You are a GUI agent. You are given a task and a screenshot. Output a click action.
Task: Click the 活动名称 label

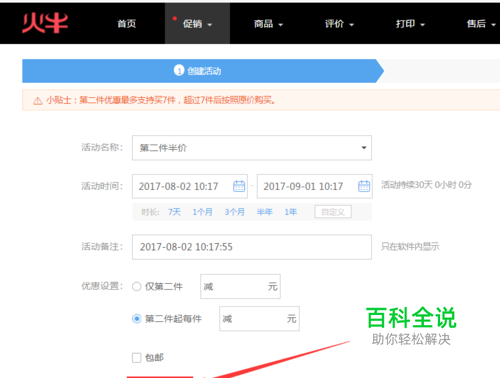pos(102,147)
